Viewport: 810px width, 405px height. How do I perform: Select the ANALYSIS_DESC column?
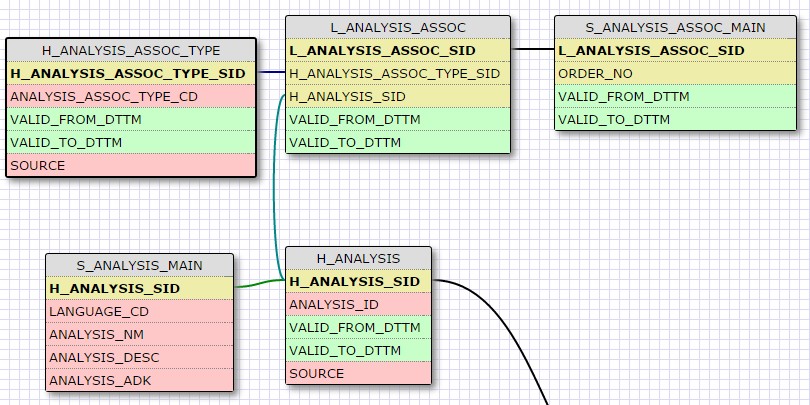click(139, 357)
